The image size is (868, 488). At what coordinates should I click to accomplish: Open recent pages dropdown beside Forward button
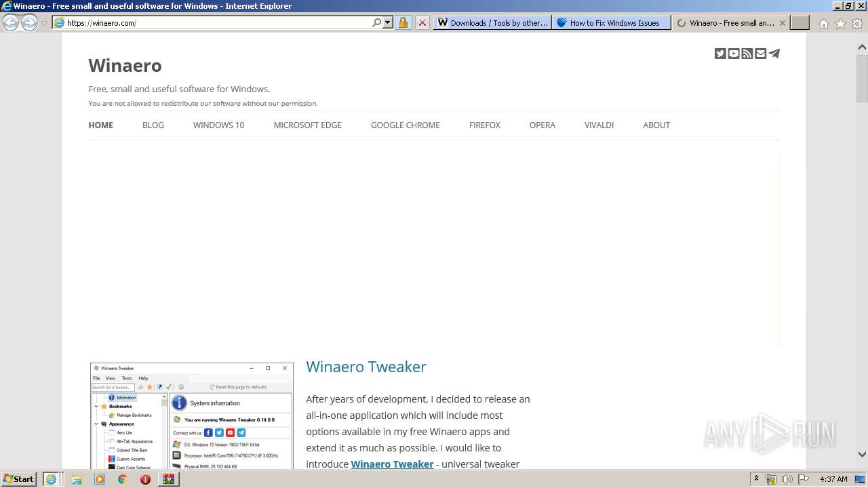pos(44,22)
